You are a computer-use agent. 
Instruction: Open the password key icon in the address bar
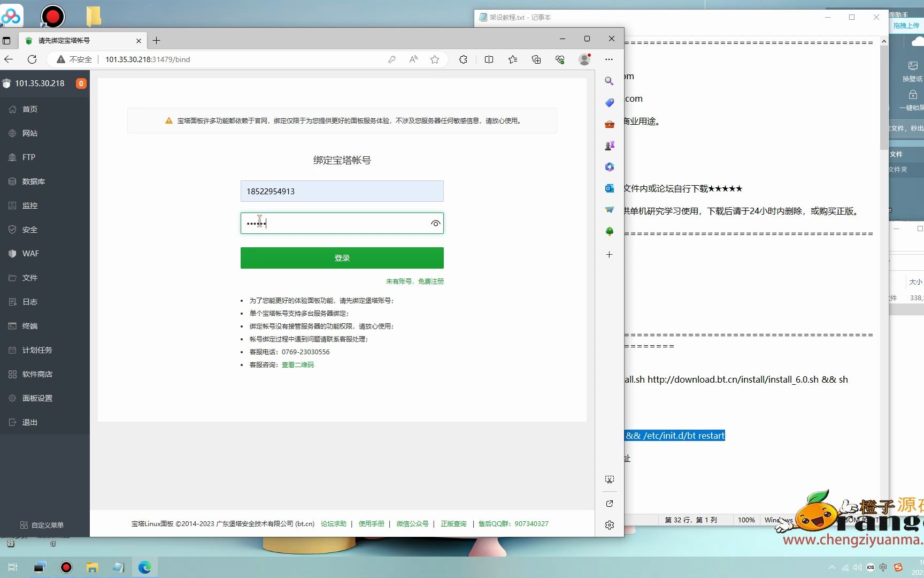tap(392, 59)
